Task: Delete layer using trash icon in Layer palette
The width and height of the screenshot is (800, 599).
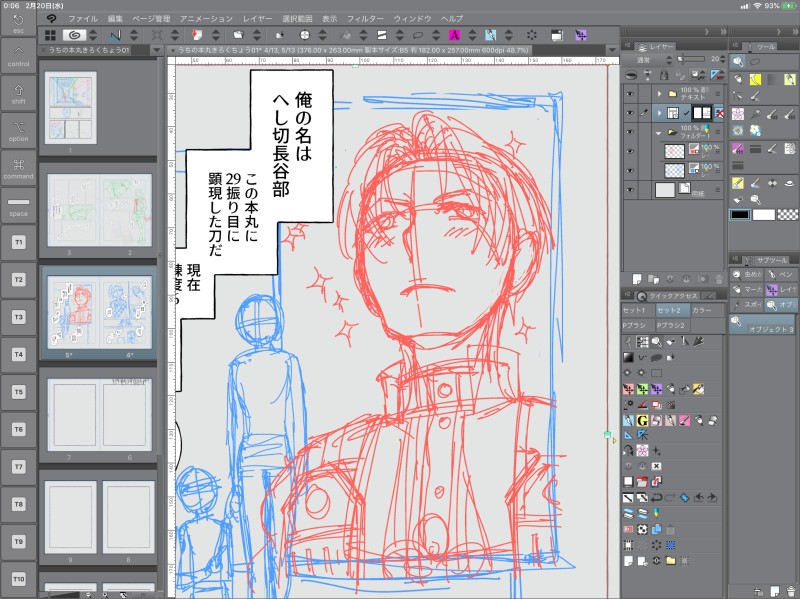Action: click(719, 279)
